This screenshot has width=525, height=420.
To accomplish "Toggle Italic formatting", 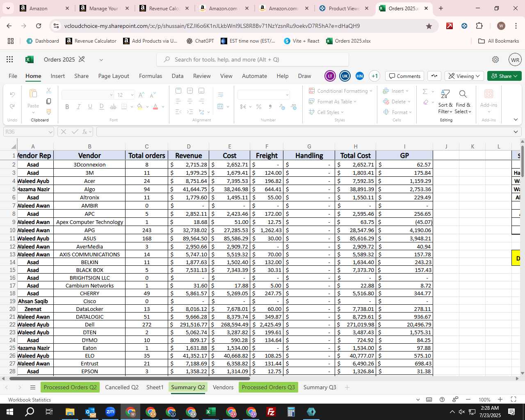I will tap(78, 107).
